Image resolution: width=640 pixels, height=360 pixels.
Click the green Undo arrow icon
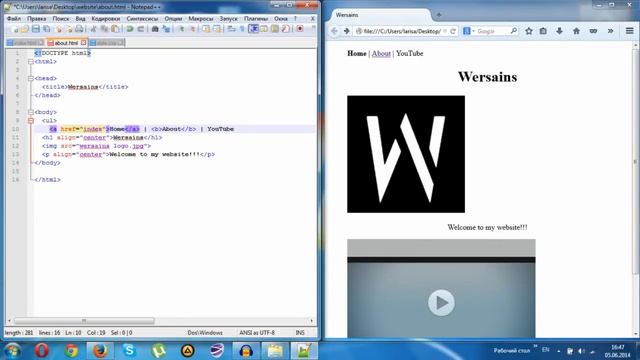[x=130, y=29]
